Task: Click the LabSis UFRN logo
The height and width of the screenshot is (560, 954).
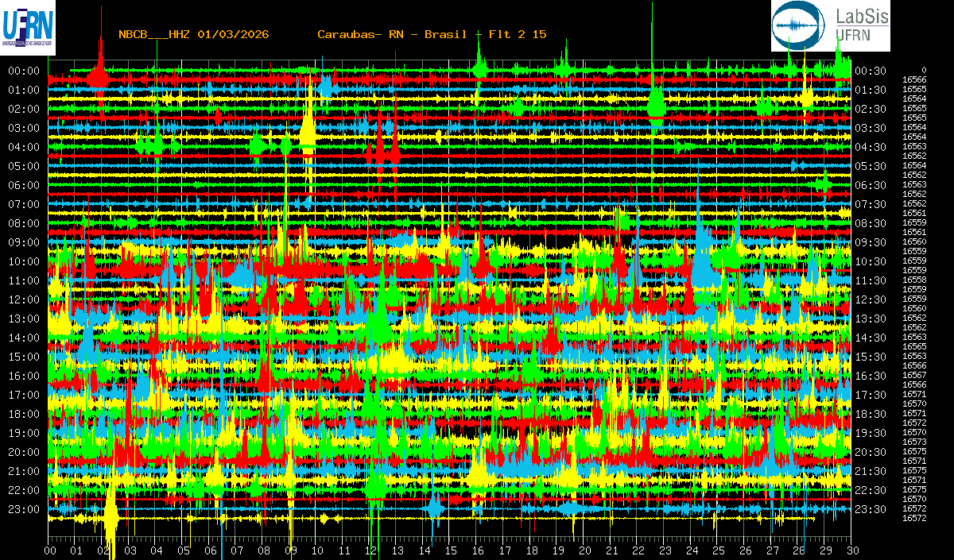Action: [830, 26]
